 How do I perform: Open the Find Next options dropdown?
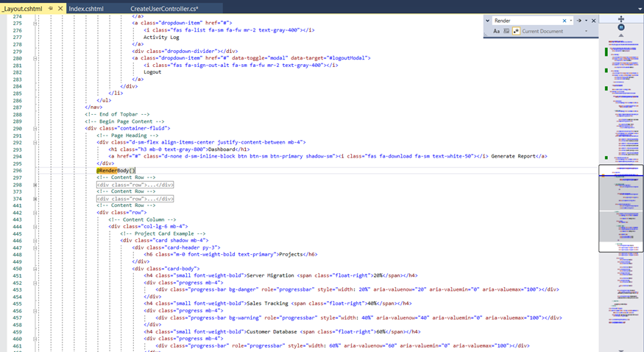pos(586,21)
